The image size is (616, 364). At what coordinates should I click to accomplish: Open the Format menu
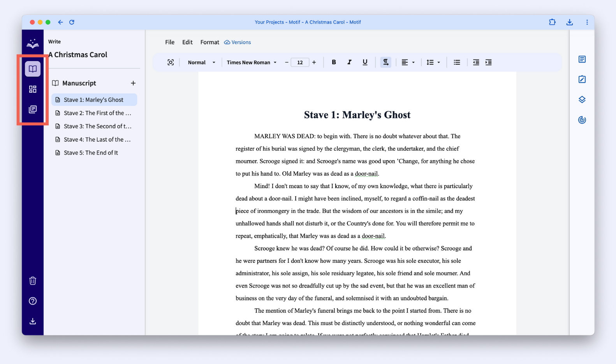[x=210, y=42]
